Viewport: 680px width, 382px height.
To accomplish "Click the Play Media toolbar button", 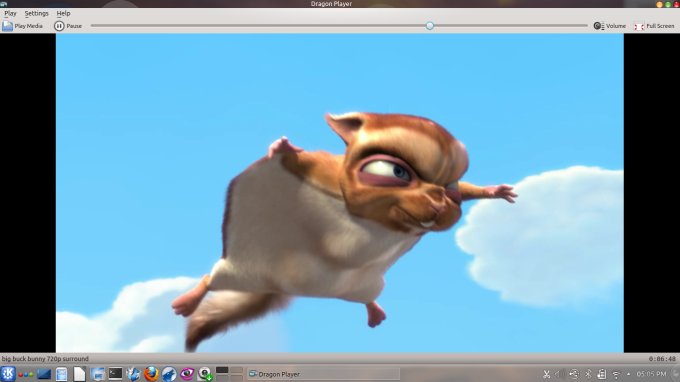I will coord(23,26).
